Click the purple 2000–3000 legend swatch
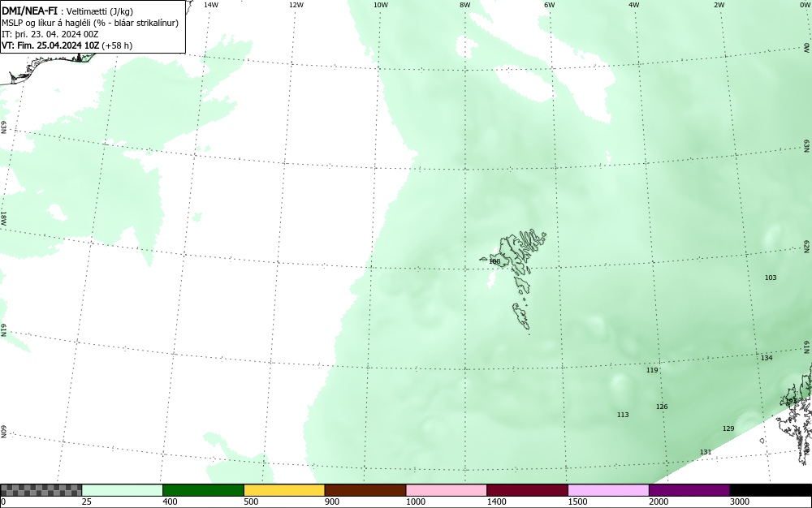The height and width of the screenshot is (508, 812). [689, 490]
